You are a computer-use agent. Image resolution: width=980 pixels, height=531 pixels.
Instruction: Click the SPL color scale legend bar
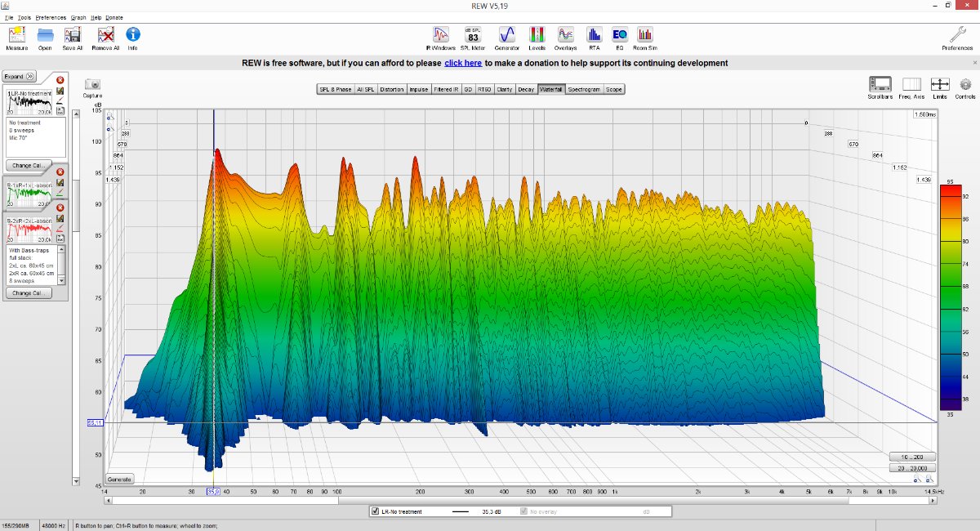(x=950, y=297)
